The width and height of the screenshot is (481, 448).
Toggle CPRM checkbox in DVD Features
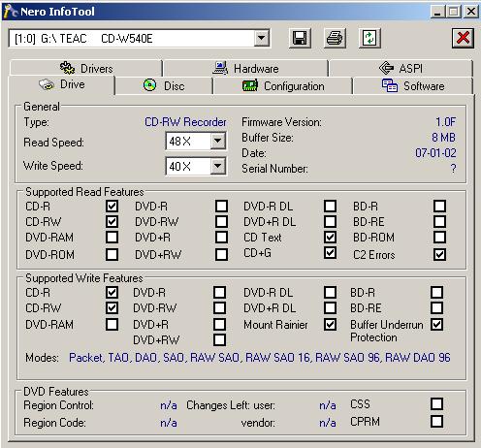(x=436, y=421)
